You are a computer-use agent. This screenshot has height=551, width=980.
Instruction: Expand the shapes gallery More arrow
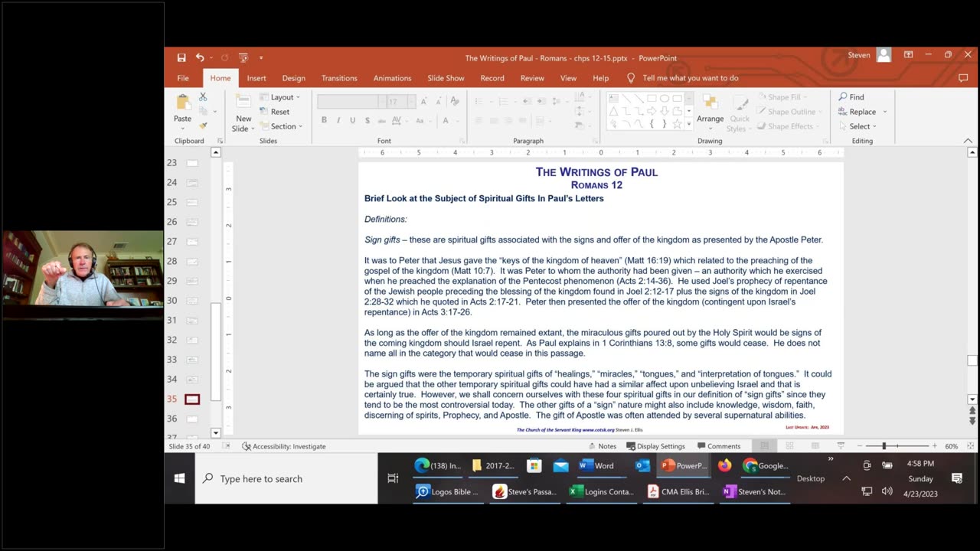689,124
